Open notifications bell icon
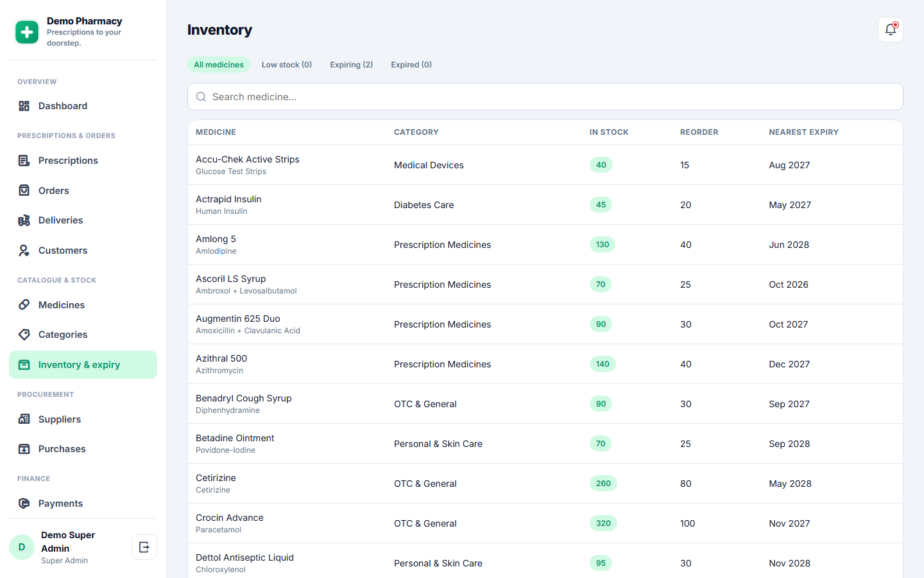Viewport: 924px width, 578px height. (891, 30)
